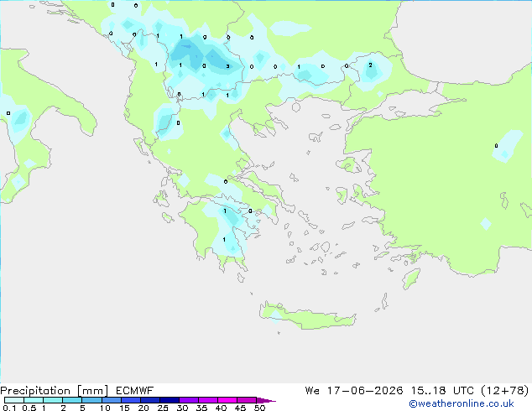Screen dimensions: 532x411
Task: Click the 0.1–0.5 mm palest legend swatch
Action: coord(14,400)
